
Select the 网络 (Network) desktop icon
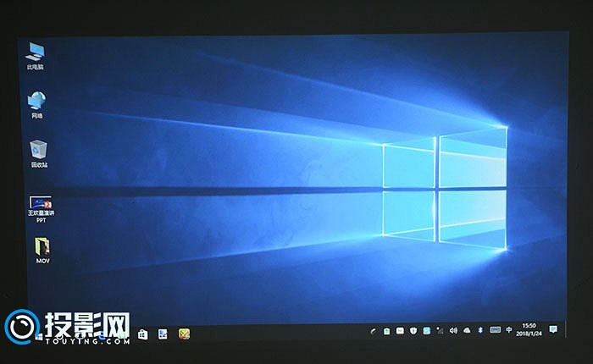point(36,105)
